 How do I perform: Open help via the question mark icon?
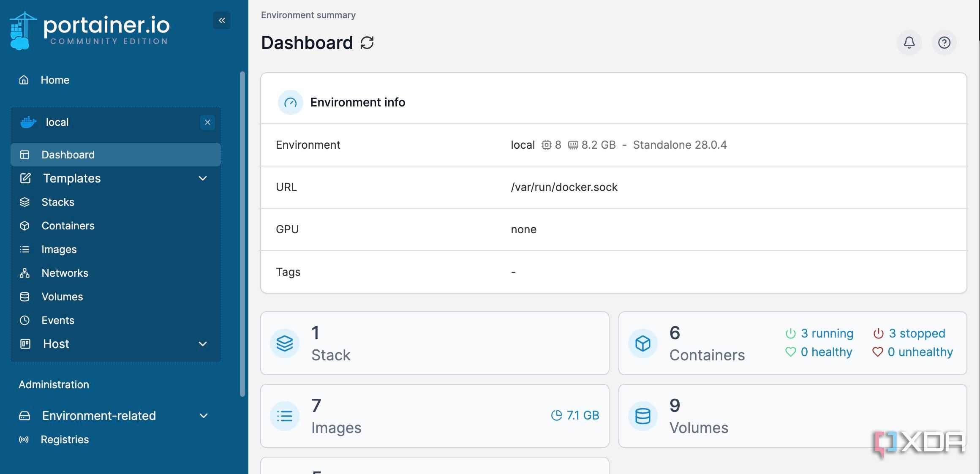(944, 43)
